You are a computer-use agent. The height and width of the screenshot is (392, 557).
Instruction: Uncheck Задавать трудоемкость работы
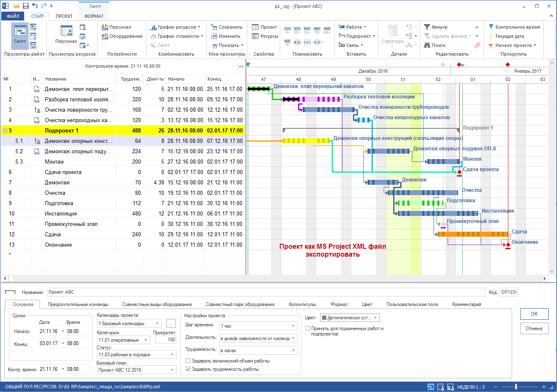pos(188,369)
